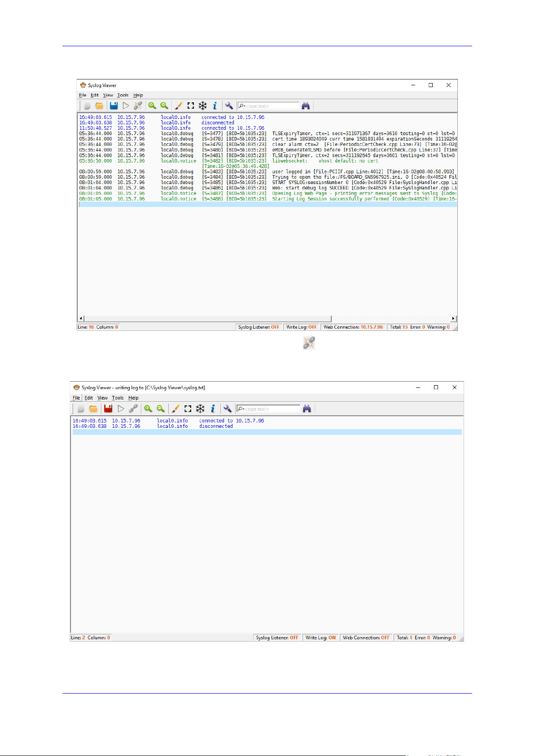
Task: Open Tools menu in writing-log window
Action: 118,398
